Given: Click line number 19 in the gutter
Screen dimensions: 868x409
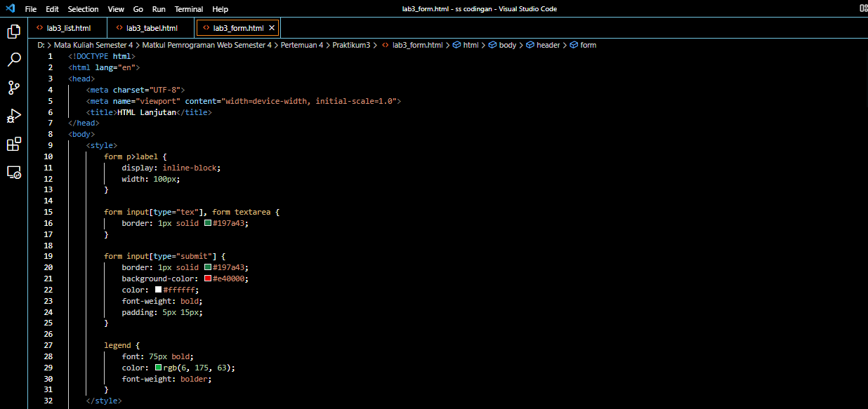Looking at the screenshot, I should (48, 256).
